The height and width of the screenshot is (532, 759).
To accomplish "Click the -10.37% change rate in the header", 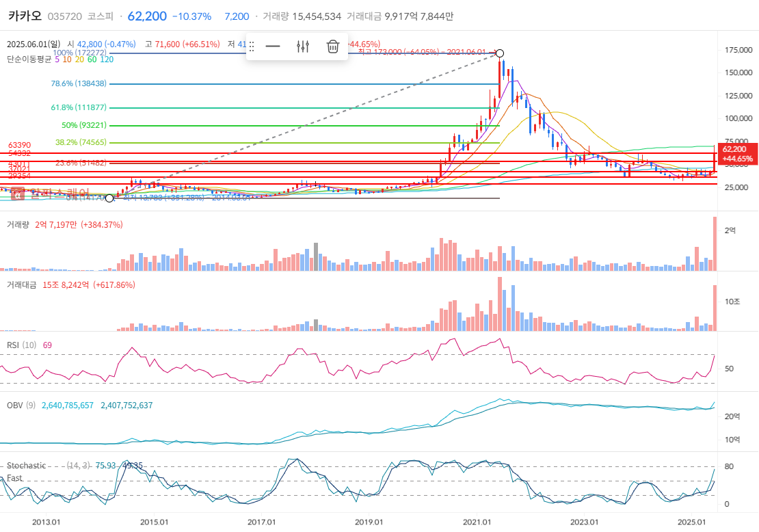I will pyautogui.click(x=191, y=16).
